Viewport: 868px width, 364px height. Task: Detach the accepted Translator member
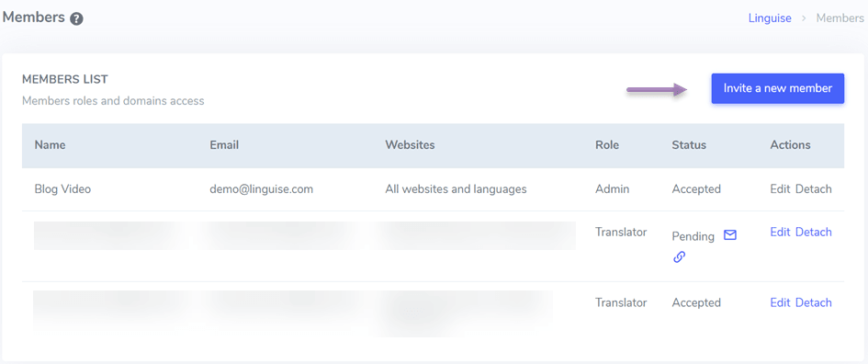813,302
